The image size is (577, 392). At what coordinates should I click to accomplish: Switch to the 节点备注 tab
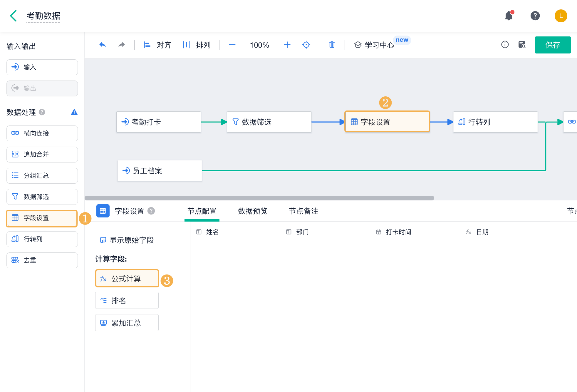(303, 211)
